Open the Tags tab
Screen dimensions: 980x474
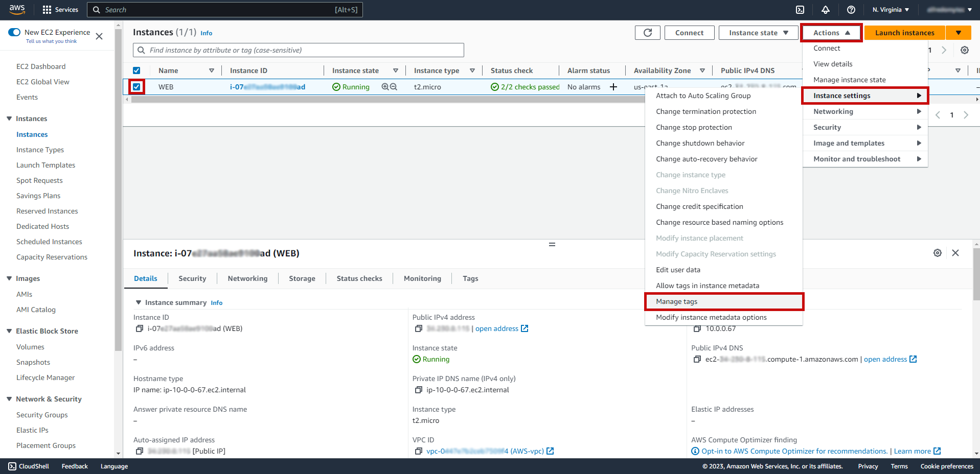point(470,278)
